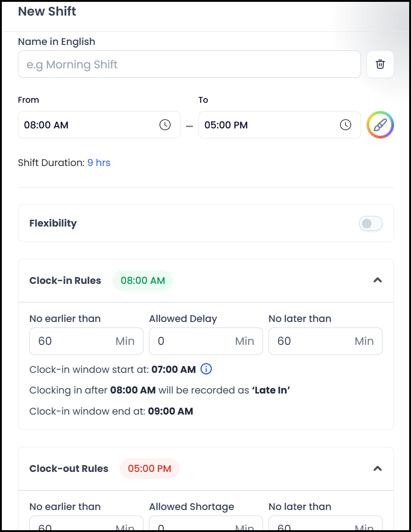Select the Clock-out Rules section header
The image size is (411, 532).
coord(69,468)
